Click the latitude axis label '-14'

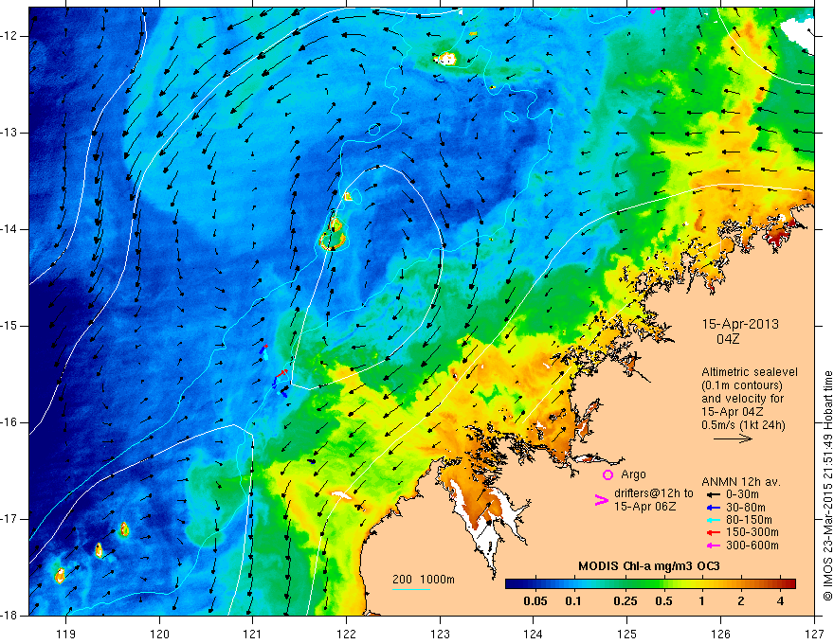(x=9, y=229)
